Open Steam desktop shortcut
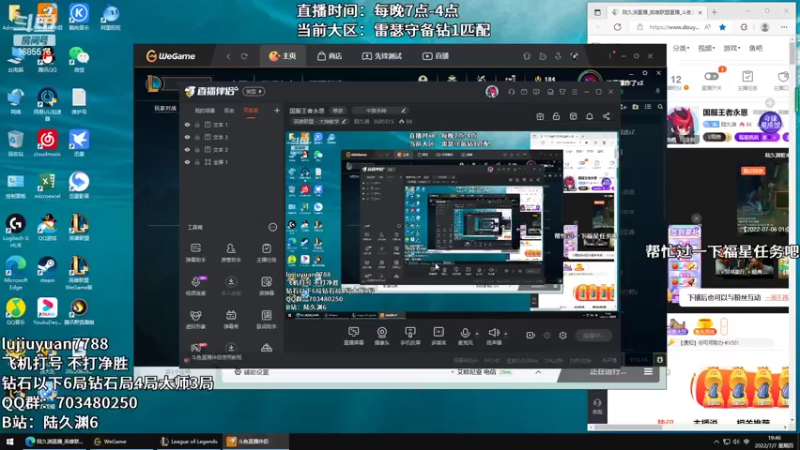 [x=47, y=269]
